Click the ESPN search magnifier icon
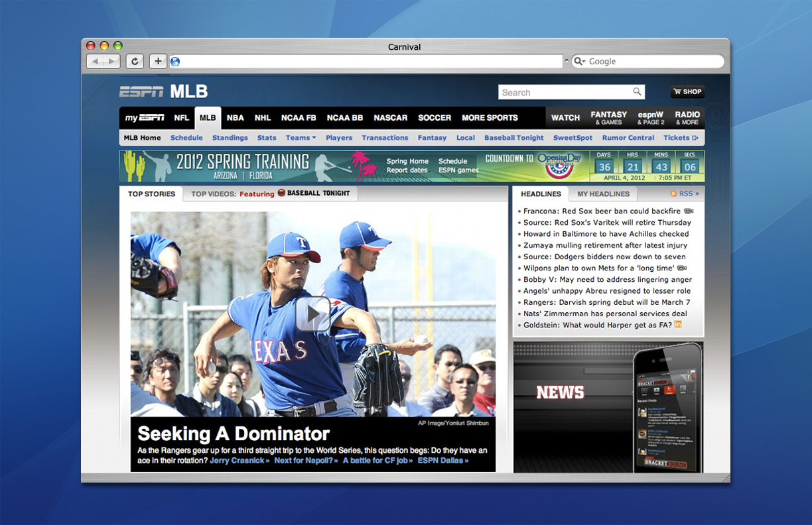 pyautogui.click(x=637, y=92)
